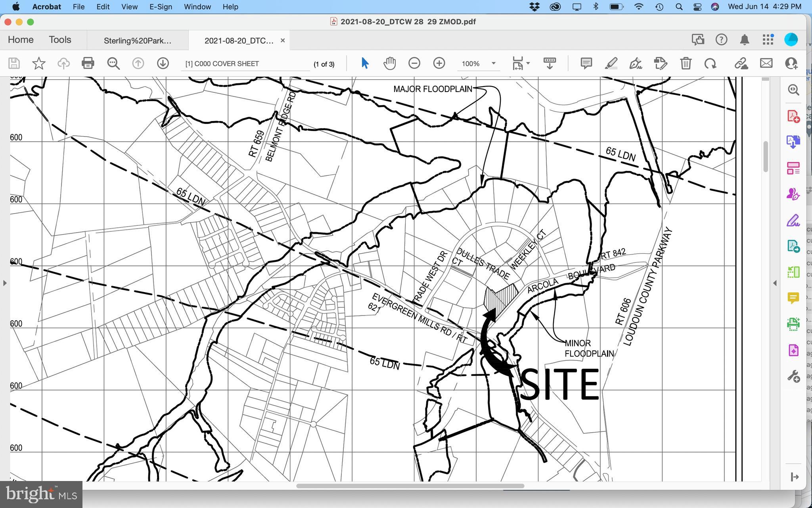Screen dimensions: 812x508
Task: Activate the arrow Selection tool
Action: (365, 63)
